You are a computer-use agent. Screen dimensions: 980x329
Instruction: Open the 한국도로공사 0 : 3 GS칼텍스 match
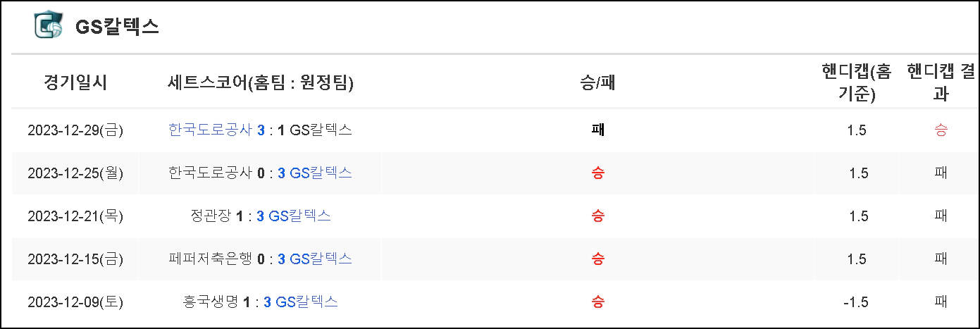pyautogui.click(x=261, y=173)
